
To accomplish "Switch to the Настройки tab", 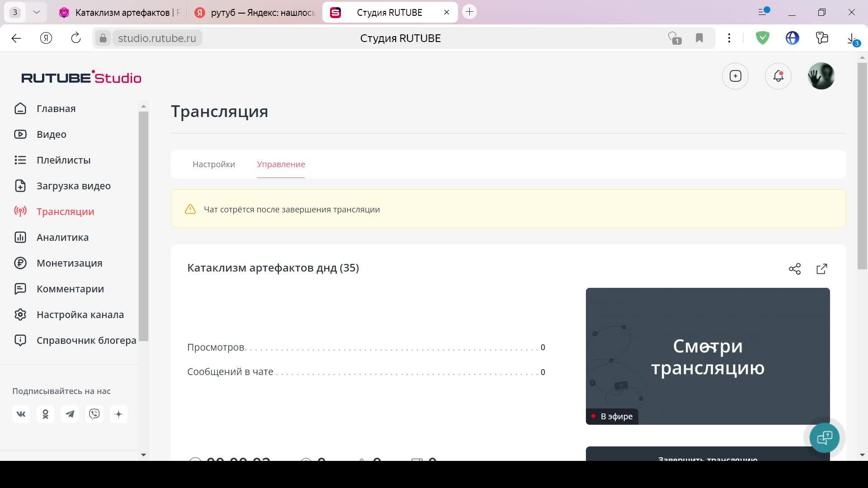I will 214,164.
